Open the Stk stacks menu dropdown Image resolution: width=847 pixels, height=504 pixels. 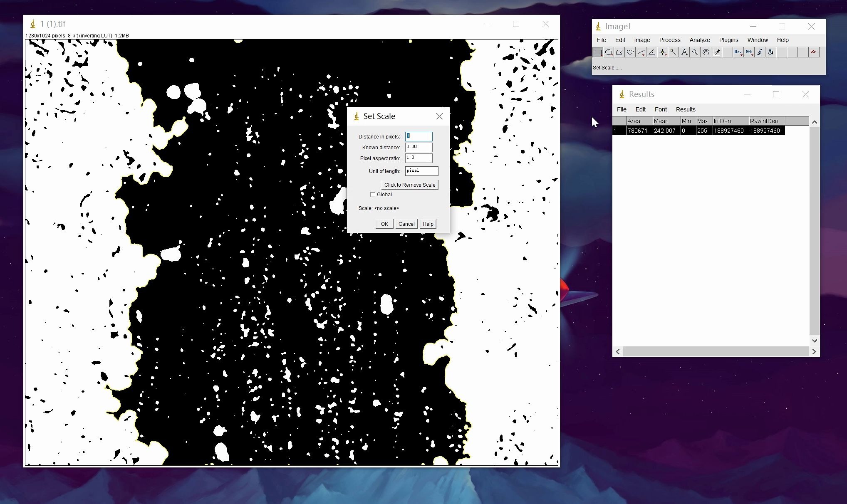pos(749,52)
